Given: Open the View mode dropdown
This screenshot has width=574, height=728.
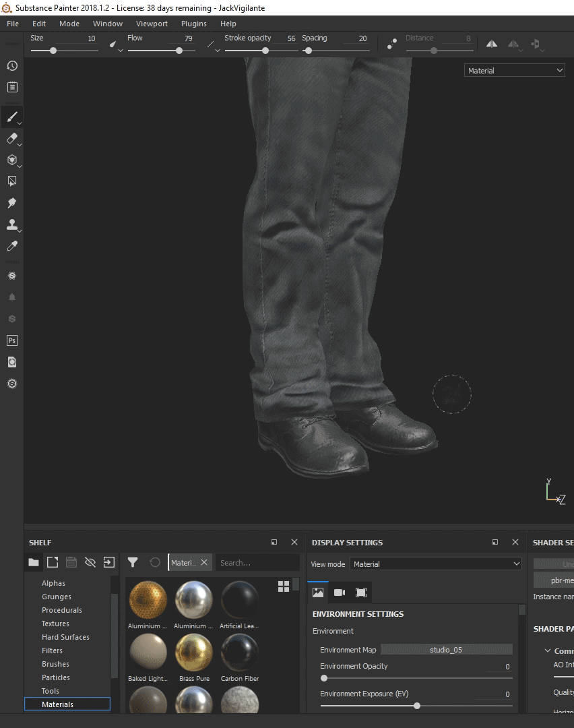Looking at the screenshot, I should tap(435, 564).
